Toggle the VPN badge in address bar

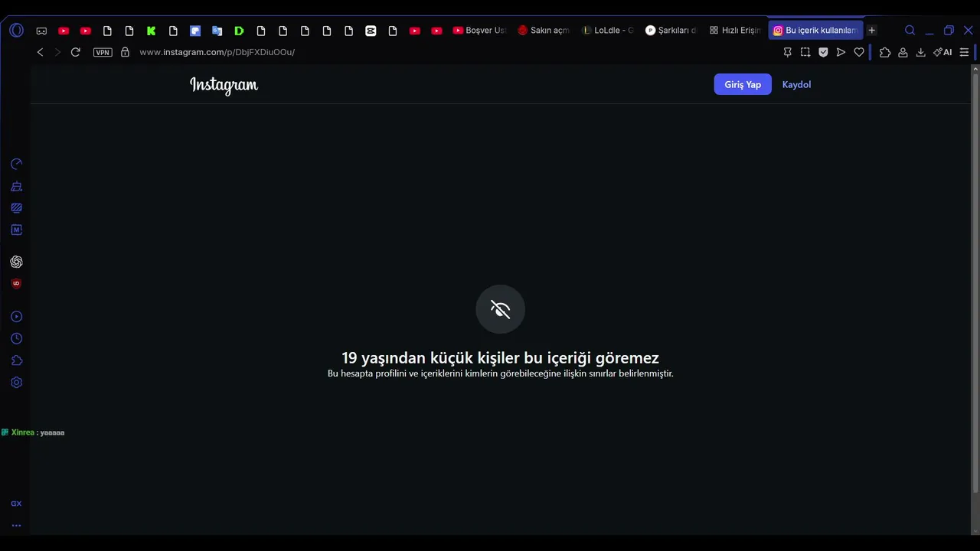click(x=103, y=52)
